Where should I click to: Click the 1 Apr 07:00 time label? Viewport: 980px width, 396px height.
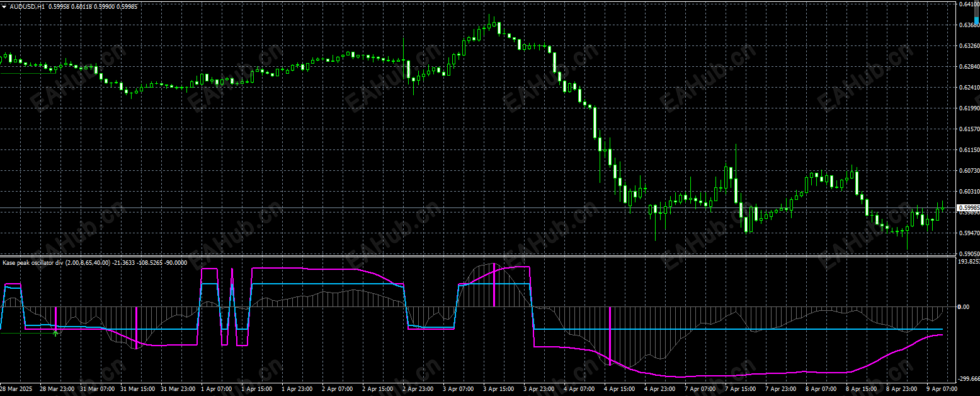click(217, 389)
